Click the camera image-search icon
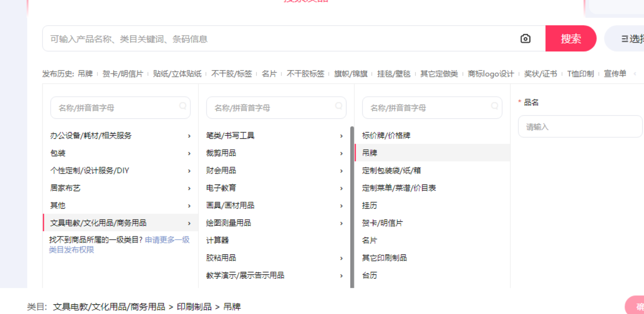The height and width of the screenshot is (314, 644). pyautogui.click(x=525, y=39)
